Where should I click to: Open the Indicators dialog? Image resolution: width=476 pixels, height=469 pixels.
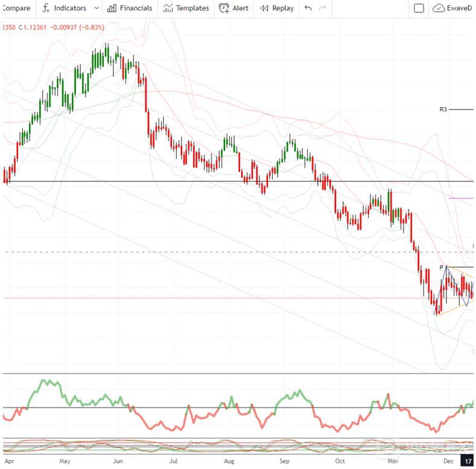64,8
